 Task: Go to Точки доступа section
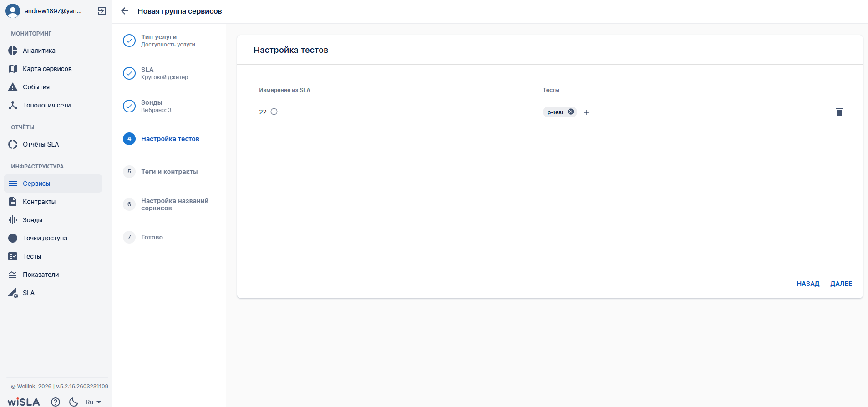click(x=45, y=238)
